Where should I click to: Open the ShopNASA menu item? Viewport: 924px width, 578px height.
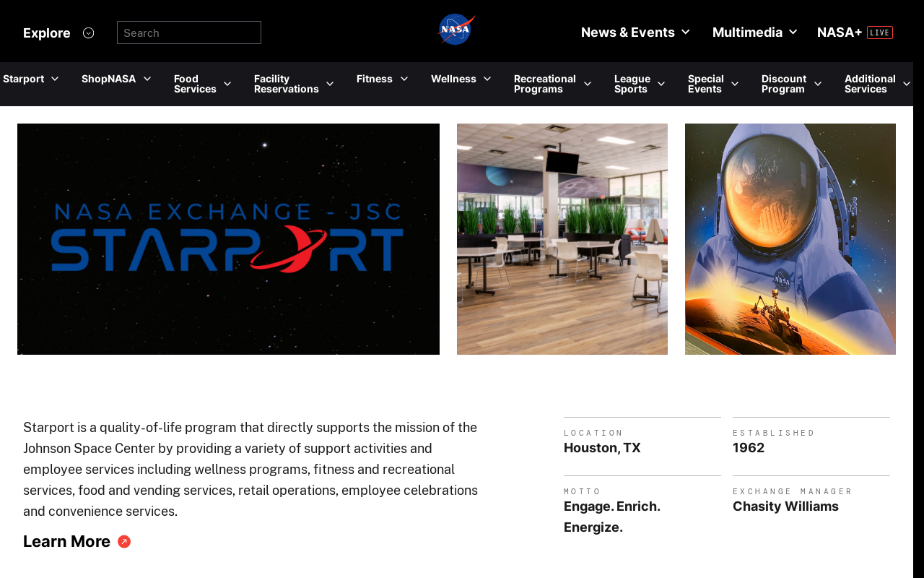[108, 79]
